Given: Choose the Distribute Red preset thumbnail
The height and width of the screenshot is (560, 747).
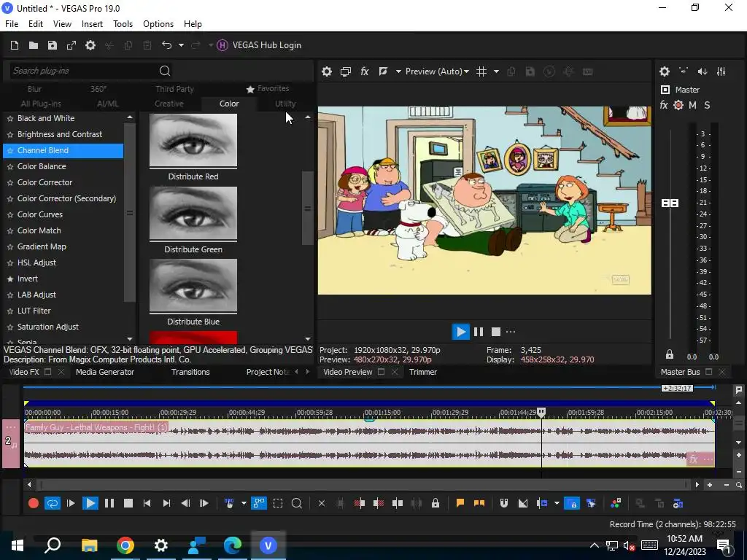Looking at the screenshot, I should tap(193, 141).
